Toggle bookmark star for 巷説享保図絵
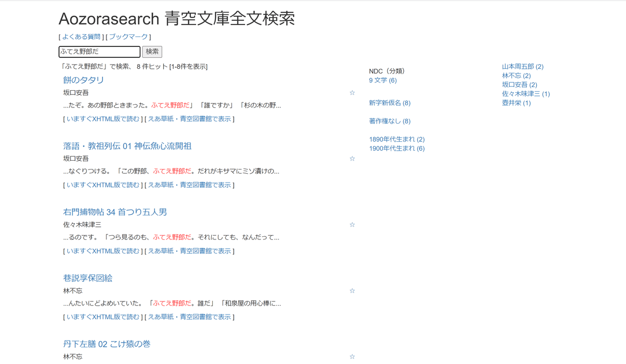 (352, 291)
